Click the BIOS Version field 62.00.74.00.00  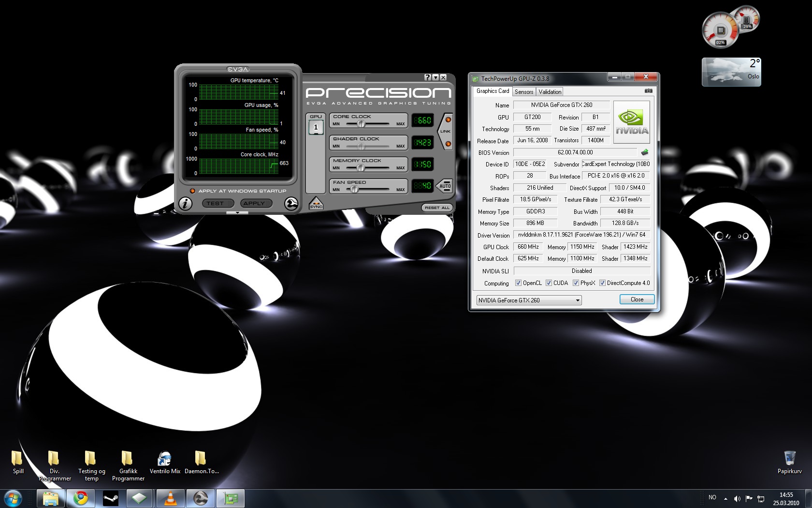[575, 152]
